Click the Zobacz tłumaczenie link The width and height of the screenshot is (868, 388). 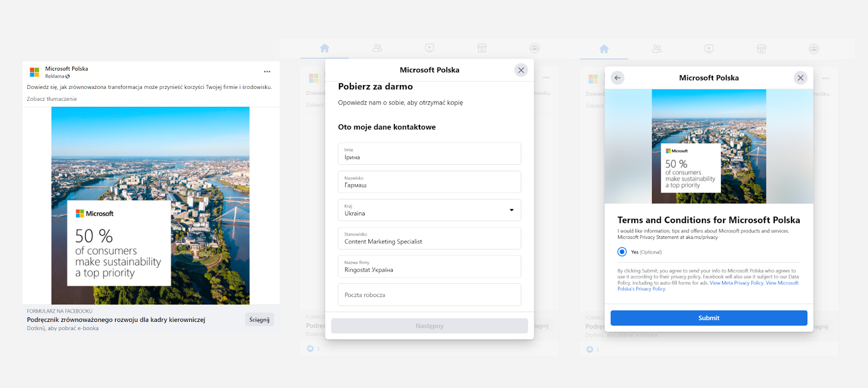coord(52,99)
